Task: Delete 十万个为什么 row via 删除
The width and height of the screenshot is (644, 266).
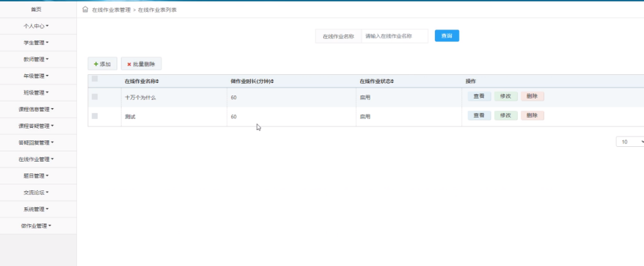Action: (533, 96)
